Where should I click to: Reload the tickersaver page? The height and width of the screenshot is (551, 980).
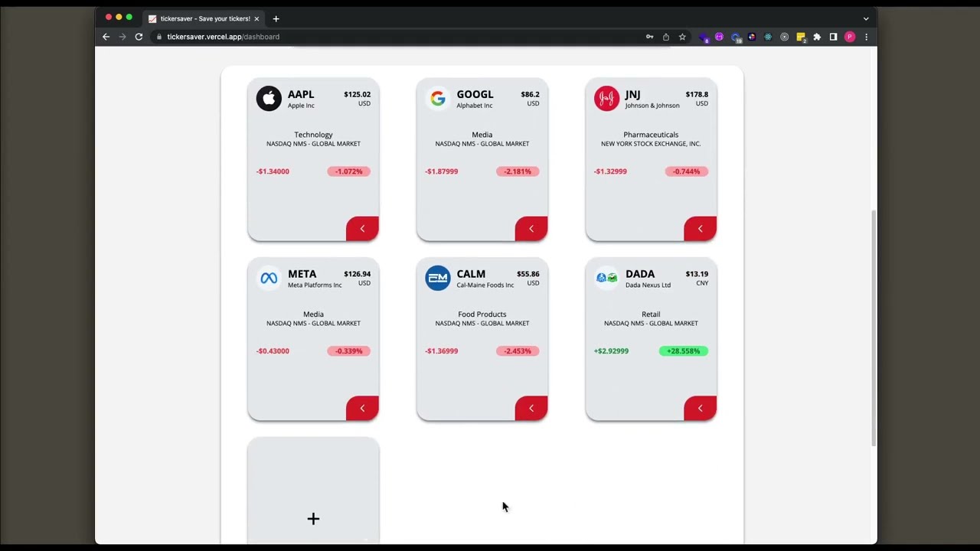click(139, 37)
